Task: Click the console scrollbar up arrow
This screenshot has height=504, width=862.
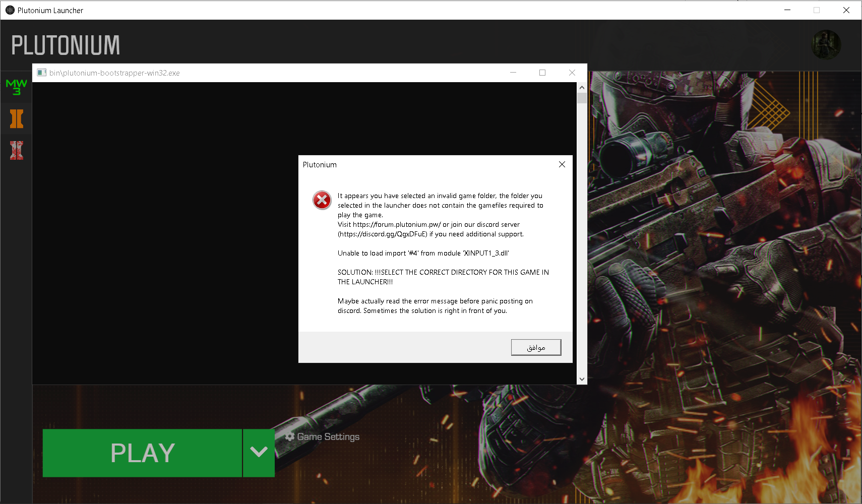Action: [582, 87]
